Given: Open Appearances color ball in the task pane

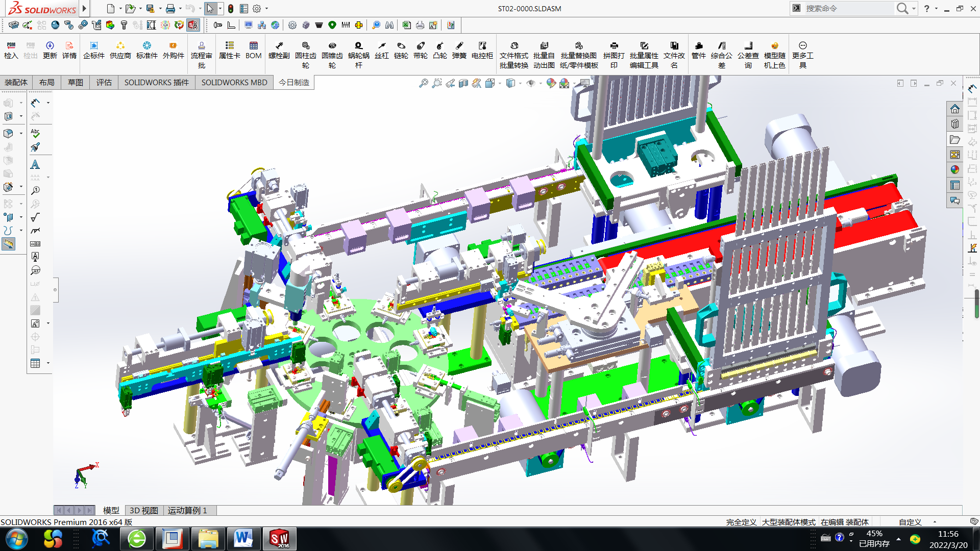Looking at the screenshot, I should (x=955, y=169).
